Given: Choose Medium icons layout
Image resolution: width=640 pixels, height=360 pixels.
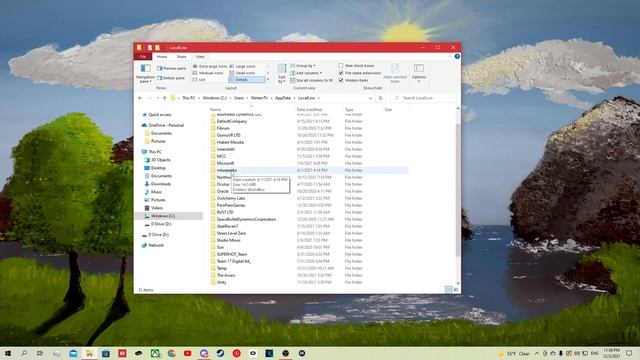Looking at the screenshot, I should pyautogui.click(x=208, y=73).
